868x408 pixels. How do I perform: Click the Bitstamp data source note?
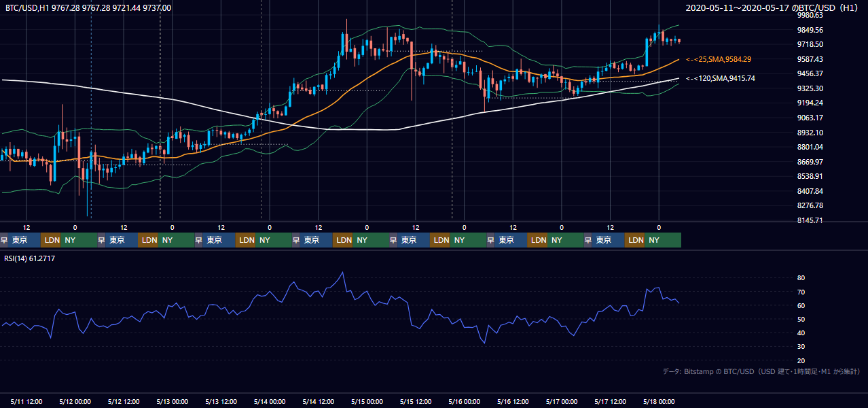(761, 371)
